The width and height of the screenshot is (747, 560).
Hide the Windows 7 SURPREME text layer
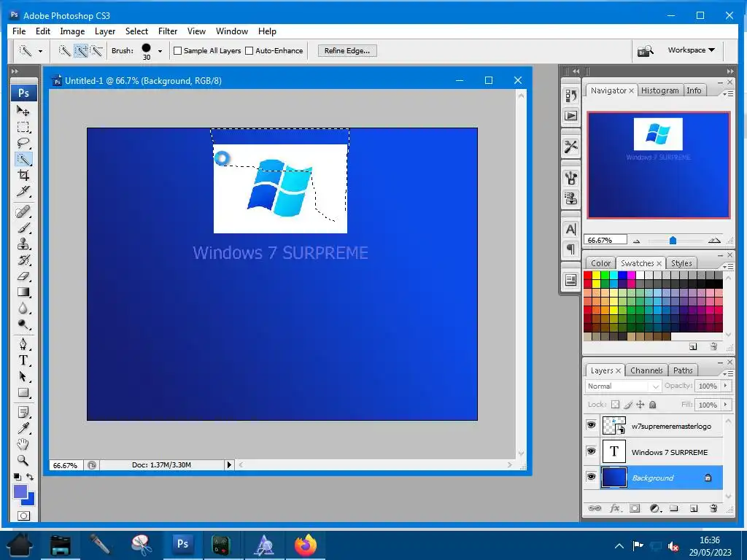click(x=591, y=451)
